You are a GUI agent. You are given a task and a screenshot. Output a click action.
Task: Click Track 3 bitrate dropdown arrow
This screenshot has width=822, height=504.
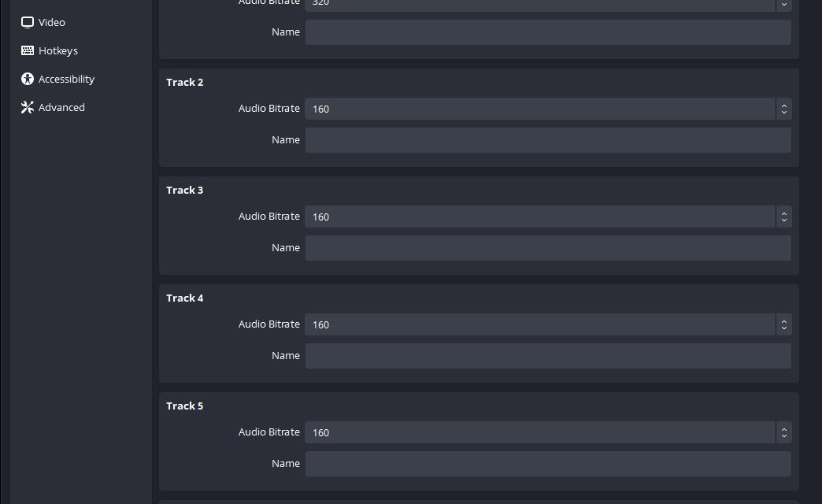click(x=783, y=217)
